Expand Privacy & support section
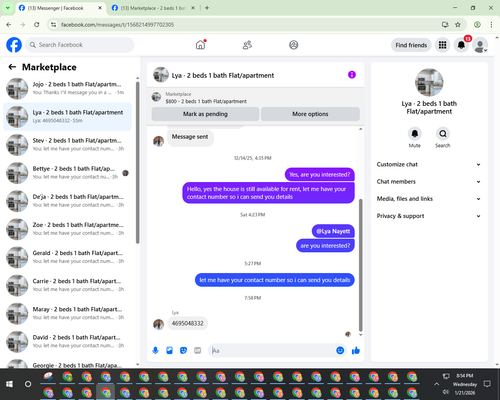Viewport: 500px width, 400px height. [429, 216]
